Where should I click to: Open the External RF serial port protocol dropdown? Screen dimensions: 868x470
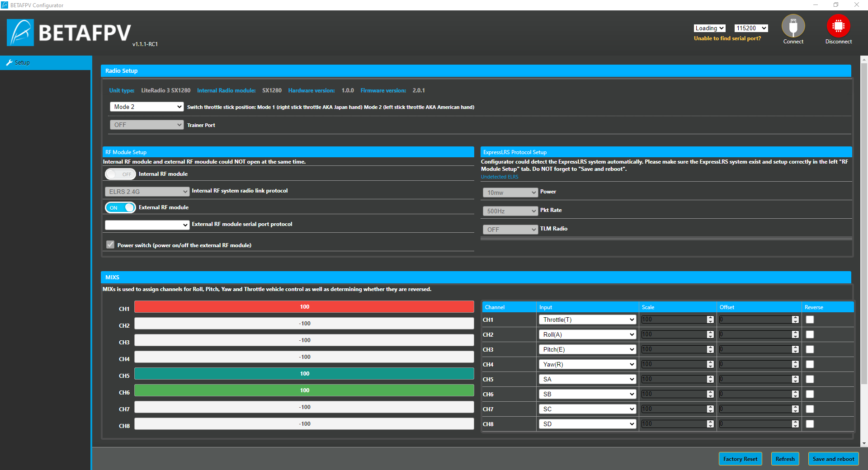pyautogui.click(x=146, y=225)
